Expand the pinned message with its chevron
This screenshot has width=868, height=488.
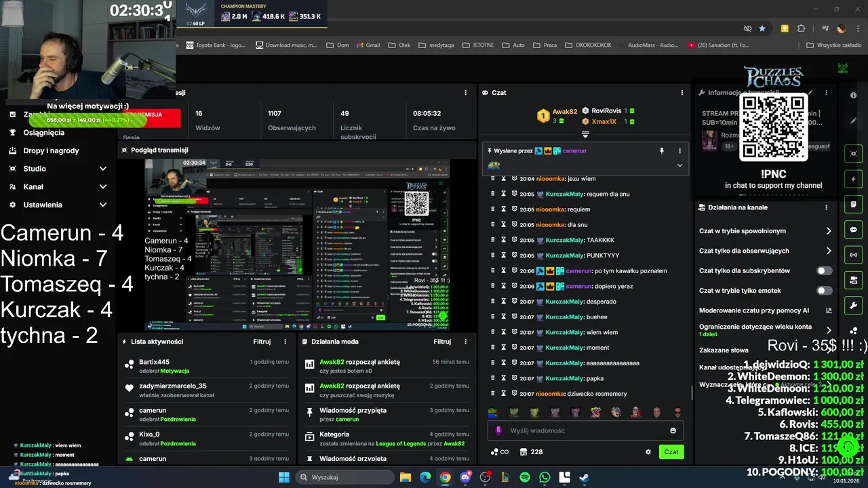click(679, 165)
